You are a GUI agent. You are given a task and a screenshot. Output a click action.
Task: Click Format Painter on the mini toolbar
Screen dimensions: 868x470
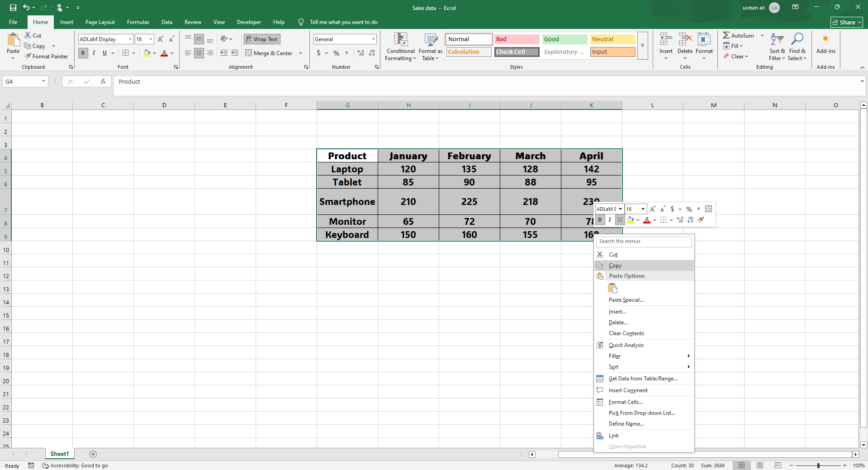[701, 220]
